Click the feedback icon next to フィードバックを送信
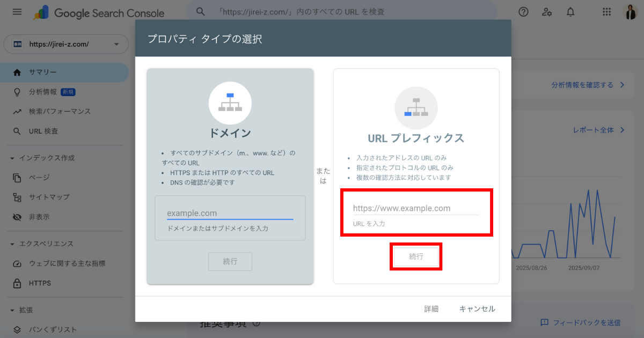This screenshot has width=644, height=338. click(544, 322)
